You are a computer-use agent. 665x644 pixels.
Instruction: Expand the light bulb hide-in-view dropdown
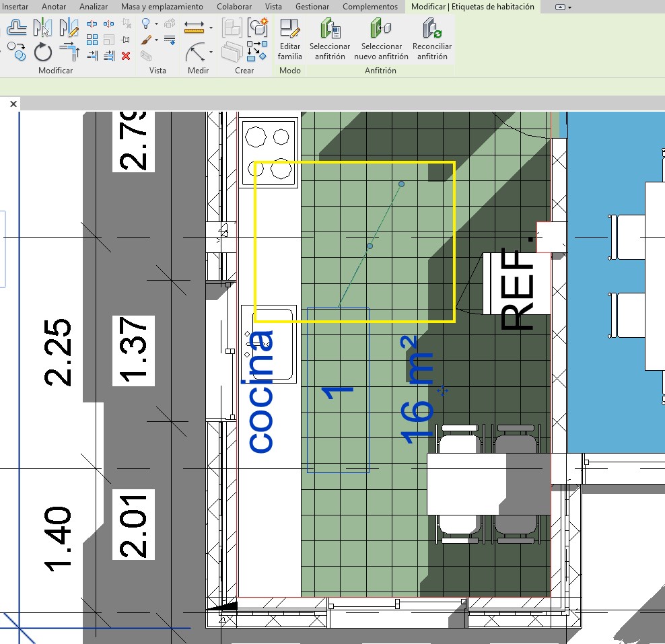tap(156, 24)
